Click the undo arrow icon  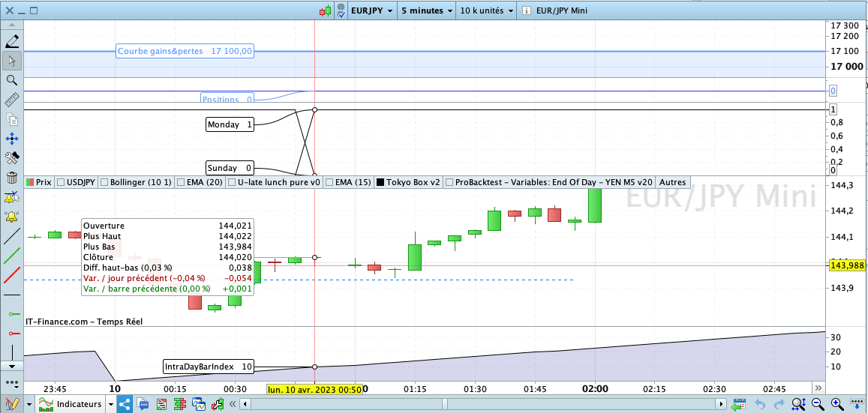[760, 404]
